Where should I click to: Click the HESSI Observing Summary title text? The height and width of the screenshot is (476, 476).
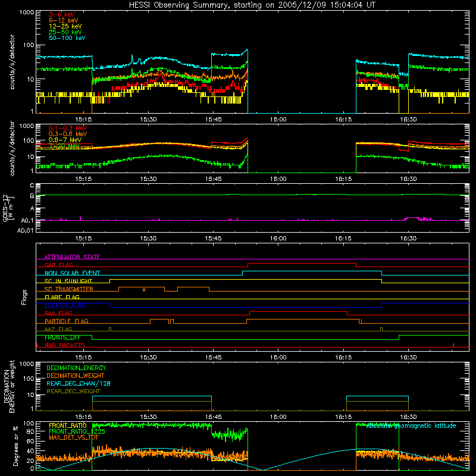tap(252, 5)
